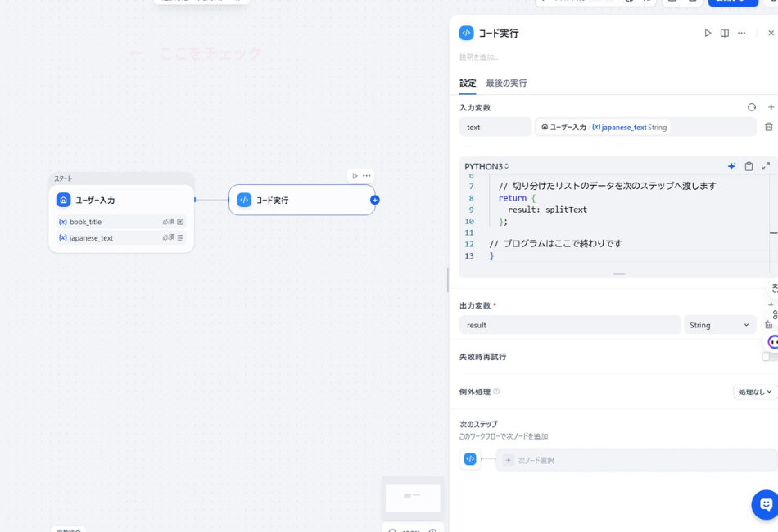The width and height of the screenshot is (778, 532).
Task: Click the result output variable field
Action: click(569, 325)
